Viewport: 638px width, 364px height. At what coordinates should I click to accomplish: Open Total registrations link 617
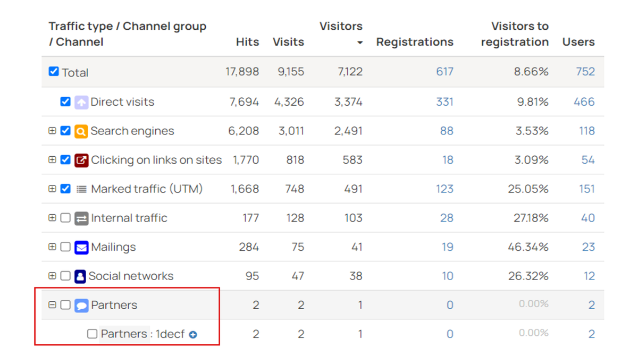tap(444, 72)
